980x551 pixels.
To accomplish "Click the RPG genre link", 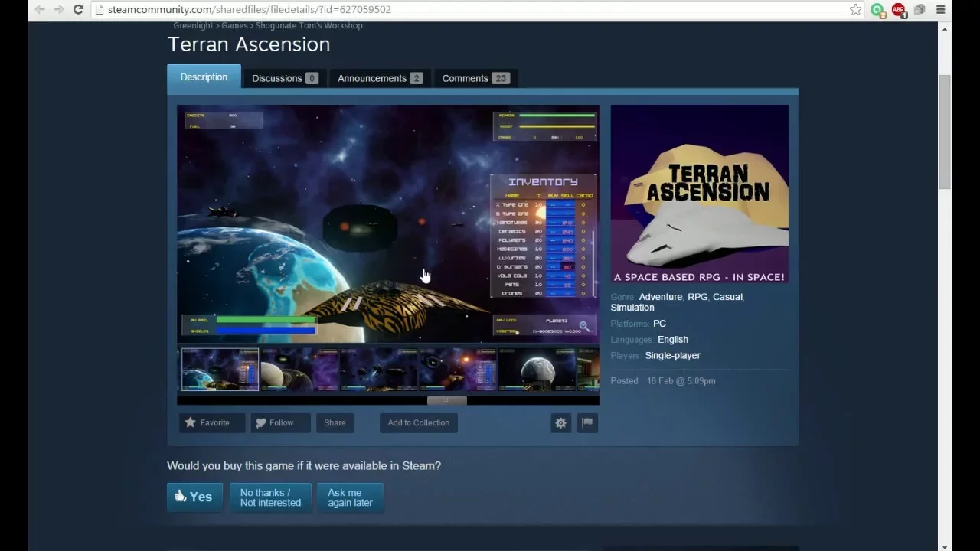I will point(697,297).
